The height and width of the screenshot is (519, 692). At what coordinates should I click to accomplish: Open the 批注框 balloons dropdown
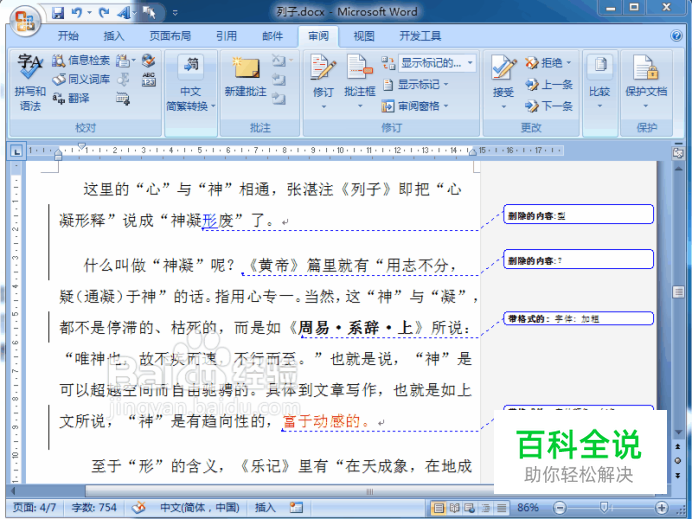coord(360,82)
